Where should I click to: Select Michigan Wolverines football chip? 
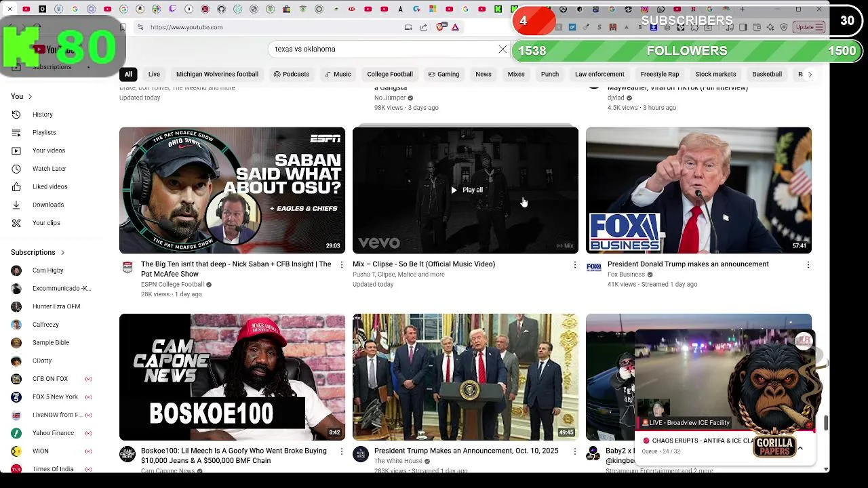click(217, 75)
